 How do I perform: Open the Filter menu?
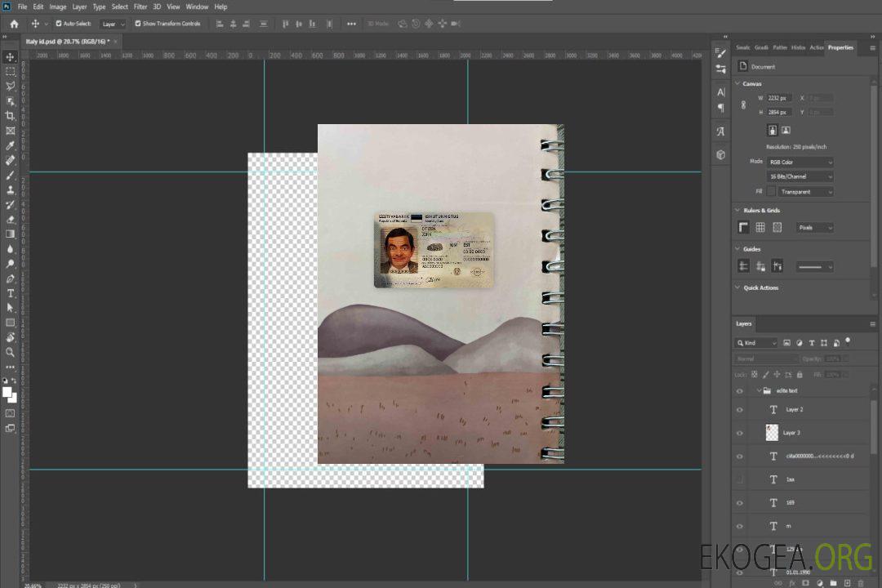[x=140, y=7]
